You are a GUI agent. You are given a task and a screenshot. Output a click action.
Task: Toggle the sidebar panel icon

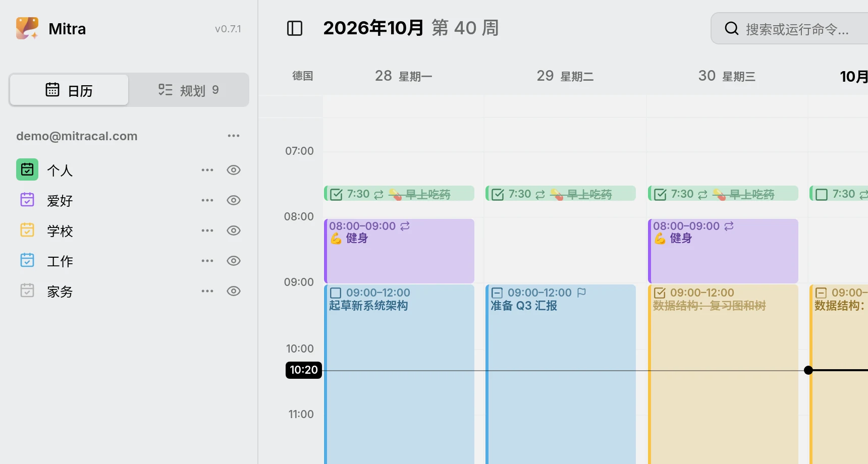point(295,28)
